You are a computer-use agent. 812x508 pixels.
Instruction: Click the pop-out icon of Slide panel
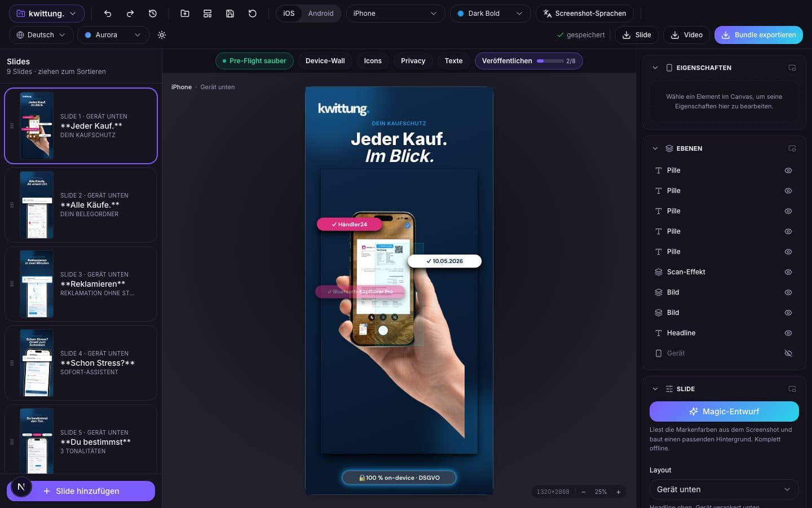pos(792,389)
